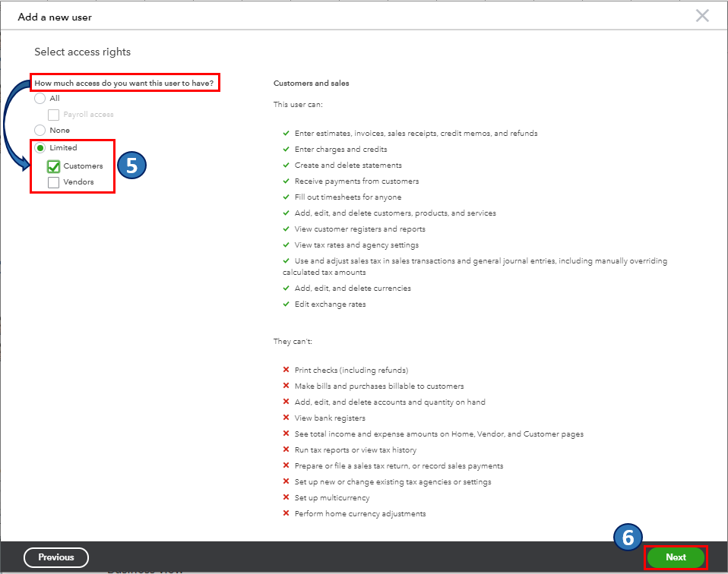Select the Limited access radio button

point(40,148)
